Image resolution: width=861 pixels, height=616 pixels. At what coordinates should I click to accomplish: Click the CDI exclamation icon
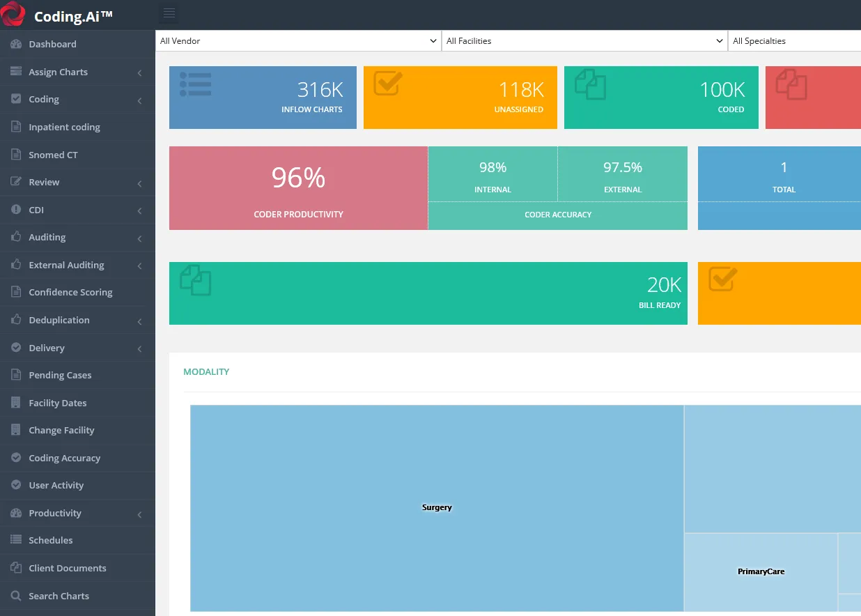pyautogui.click(x=15, y=210)
